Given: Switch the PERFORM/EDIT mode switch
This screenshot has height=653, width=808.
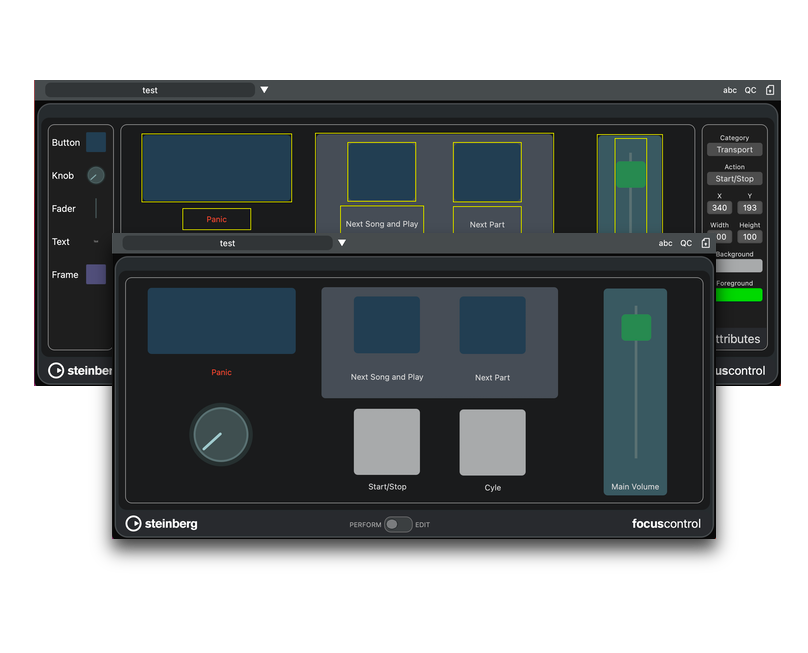Looking at the screenshot, I should 396,524.
